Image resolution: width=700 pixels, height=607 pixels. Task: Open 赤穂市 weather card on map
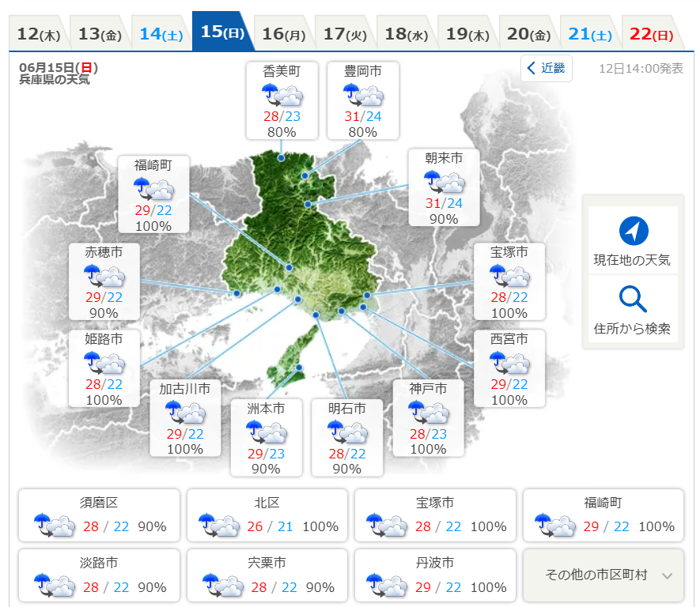pyautogui.click(x=104, y=282)
